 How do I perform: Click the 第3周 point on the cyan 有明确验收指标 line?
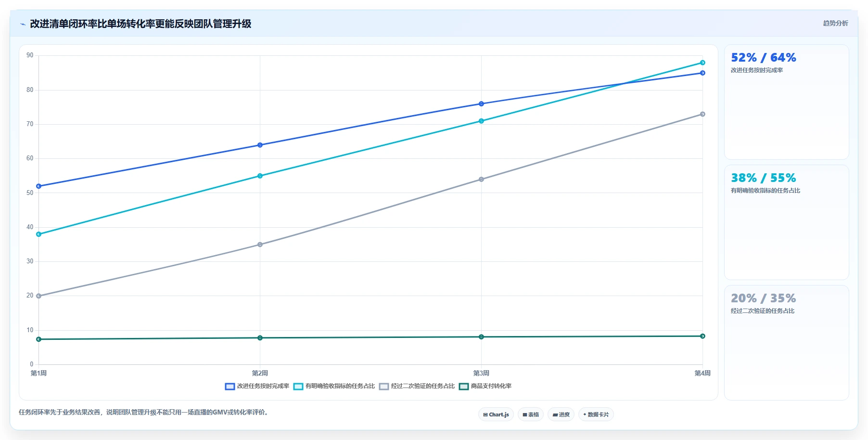coord(481,121)
